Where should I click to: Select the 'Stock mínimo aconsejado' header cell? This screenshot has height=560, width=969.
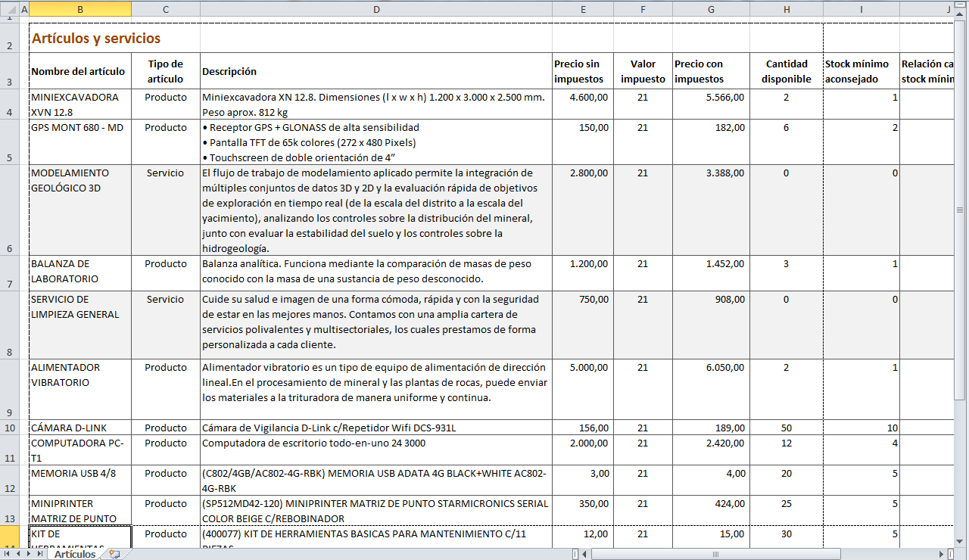coord(862,71)
